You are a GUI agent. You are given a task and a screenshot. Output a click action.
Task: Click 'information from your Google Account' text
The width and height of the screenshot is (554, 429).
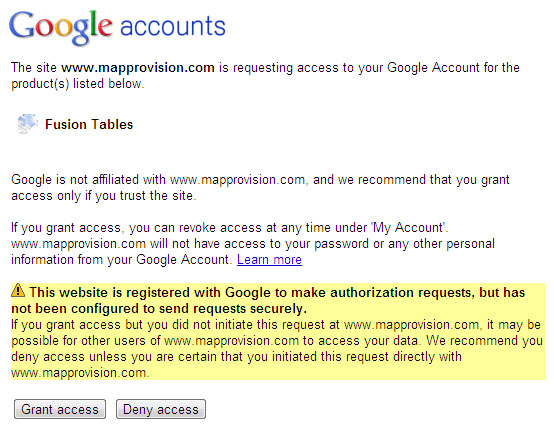pyautogui.click(x=120, y=260)
